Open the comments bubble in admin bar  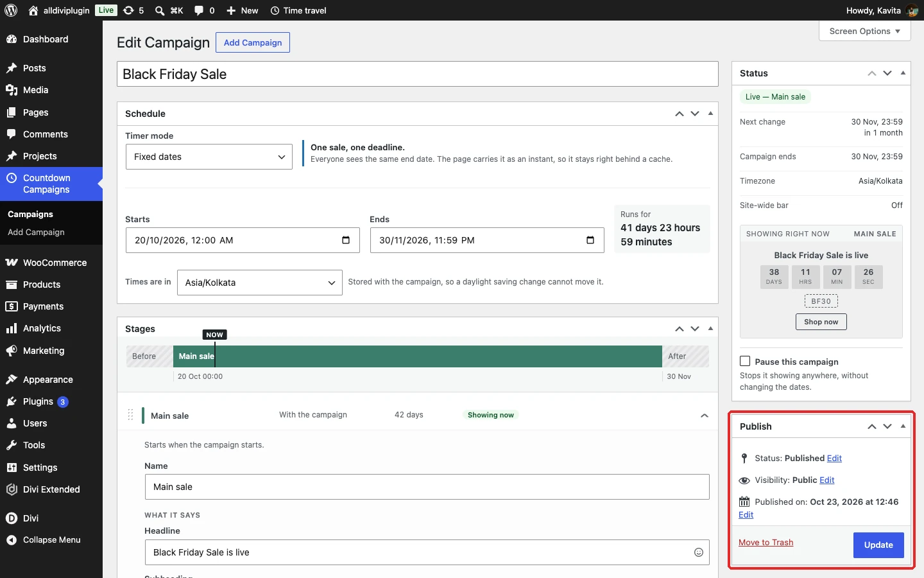click(x=204, y=10)
